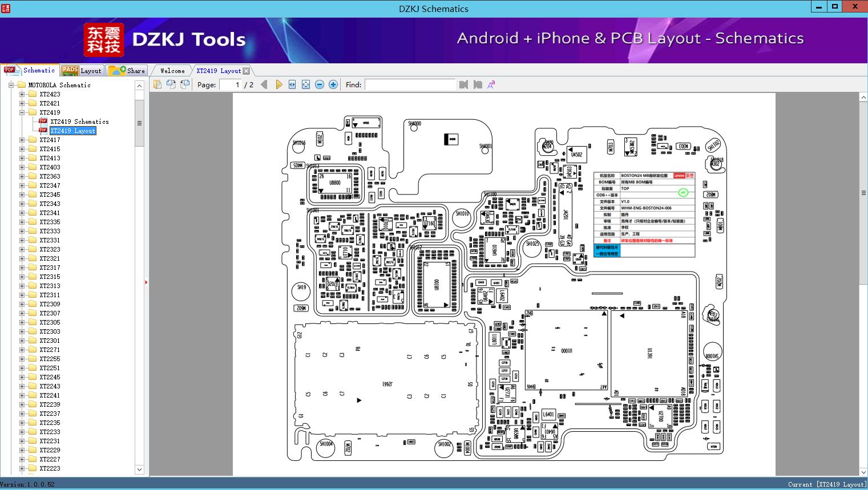Click the XT2229 folder icon
The height and width of the screenshot is (490, 868).
(x=33, y=450)
